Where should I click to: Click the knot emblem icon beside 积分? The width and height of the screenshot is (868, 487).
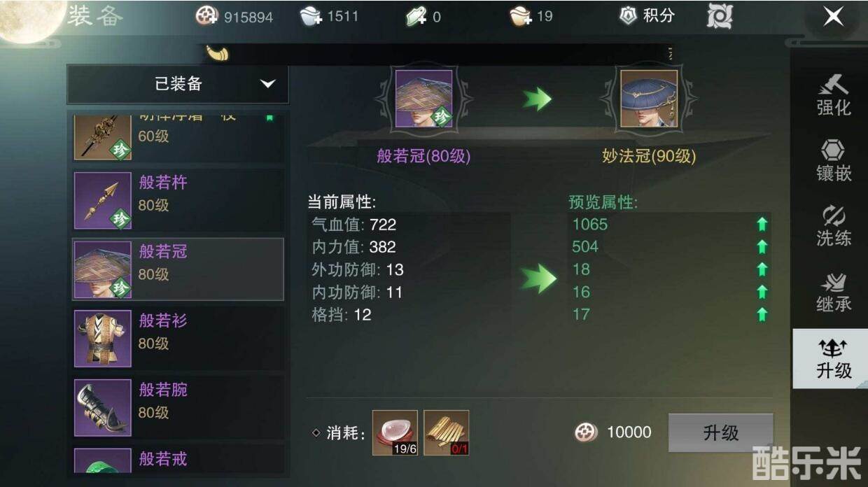point(720,16)
